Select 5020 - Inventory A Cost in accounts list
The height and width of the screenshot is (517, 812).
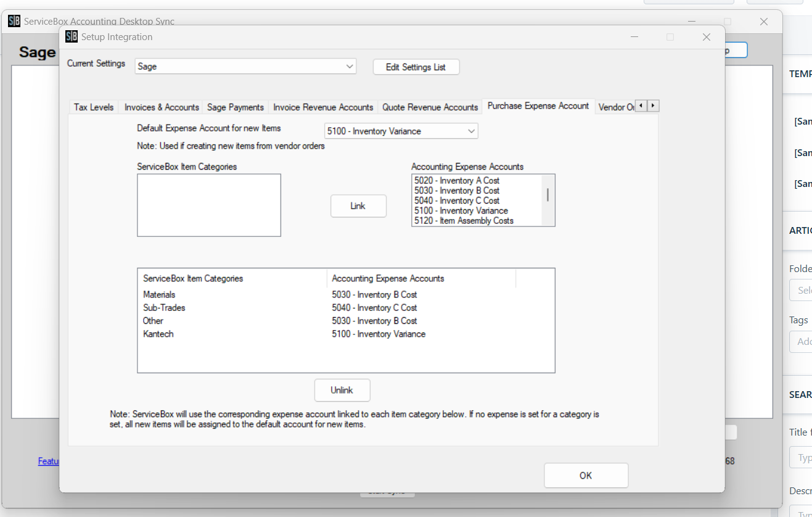(x=457, y=181)
